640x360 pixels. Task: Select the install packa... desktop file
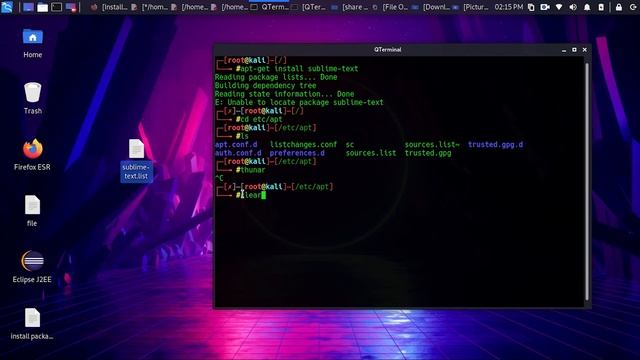tap(32, 324)
